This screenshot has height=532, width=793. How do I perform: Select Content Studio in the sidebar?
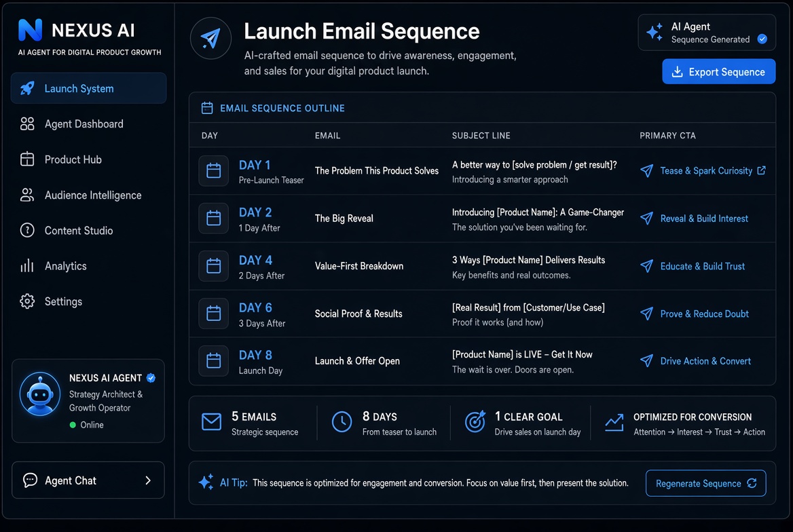tap(78, 231)
